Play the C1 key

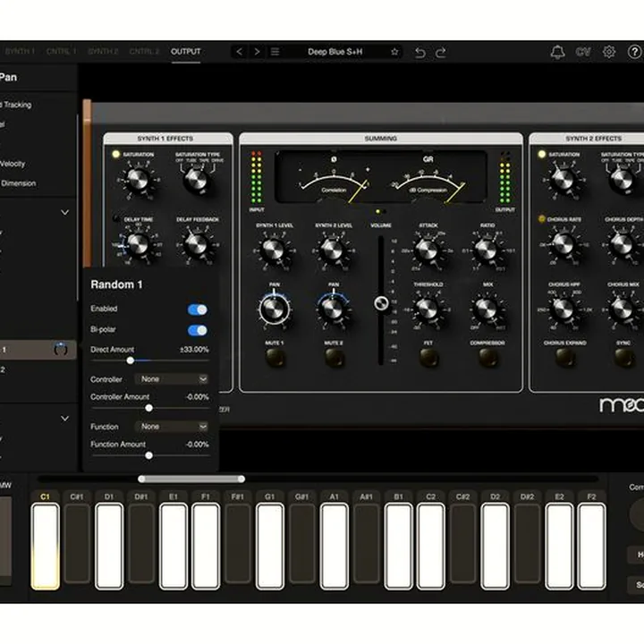point(46,547)
